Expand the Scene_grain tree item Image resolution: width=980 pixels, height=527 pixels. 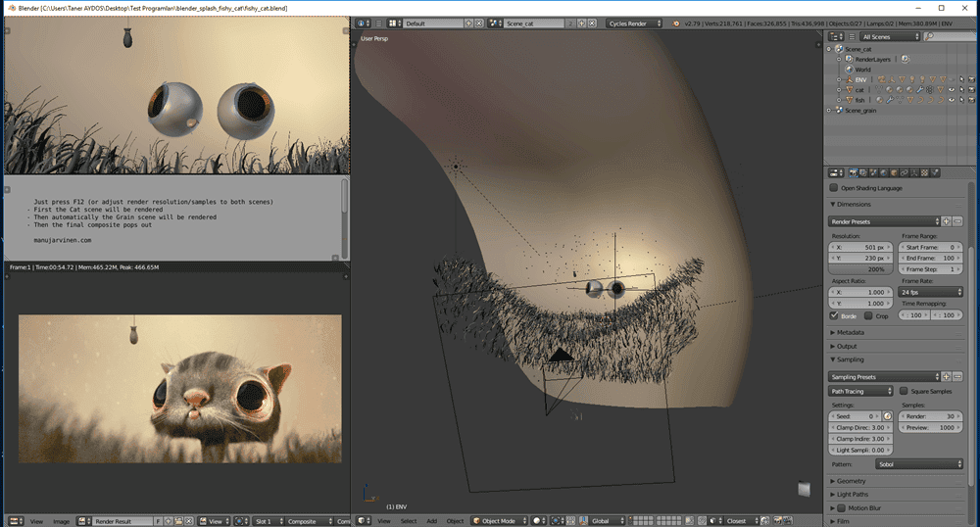(x=830, y=110)
